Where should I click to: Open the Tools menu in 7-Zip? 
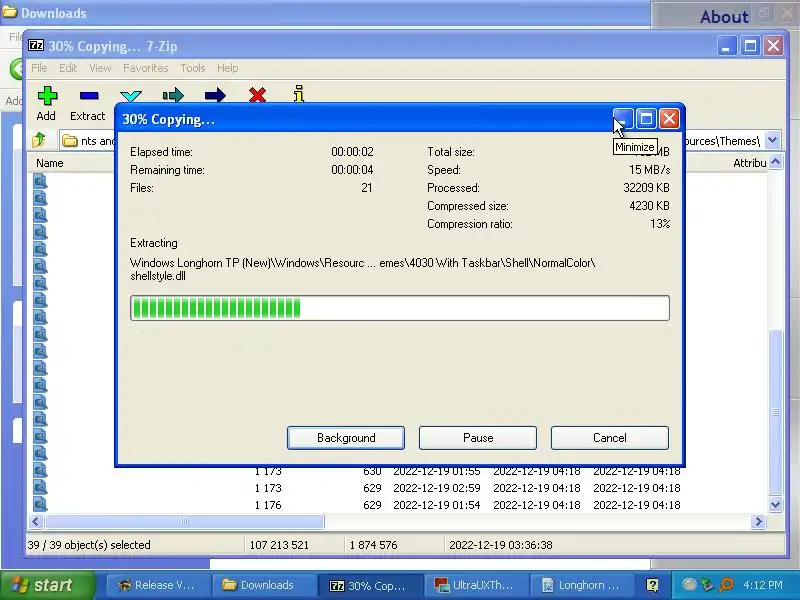pos(192,68)
